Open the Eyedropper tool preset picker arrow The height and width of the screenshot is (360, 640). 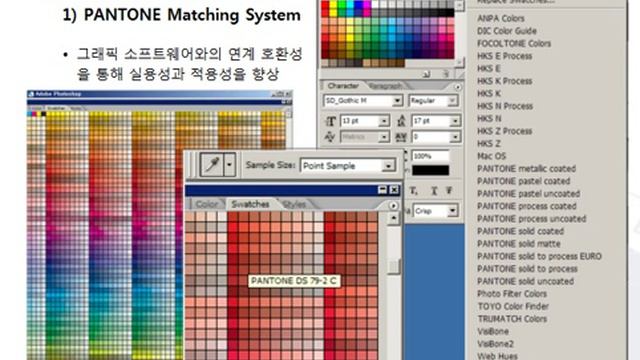tap(229, 165)
